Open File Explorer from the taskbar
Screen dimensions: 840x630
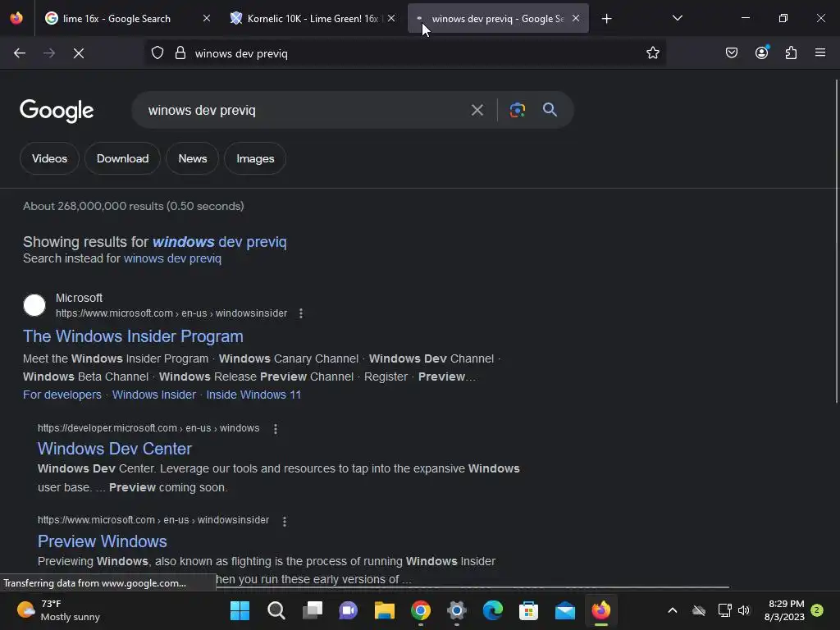click(384, 610)
